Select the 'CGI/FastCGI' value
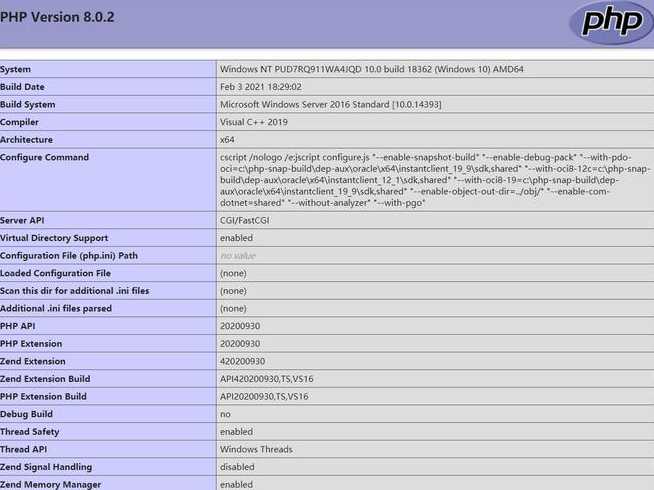 [x=244, y=220]
